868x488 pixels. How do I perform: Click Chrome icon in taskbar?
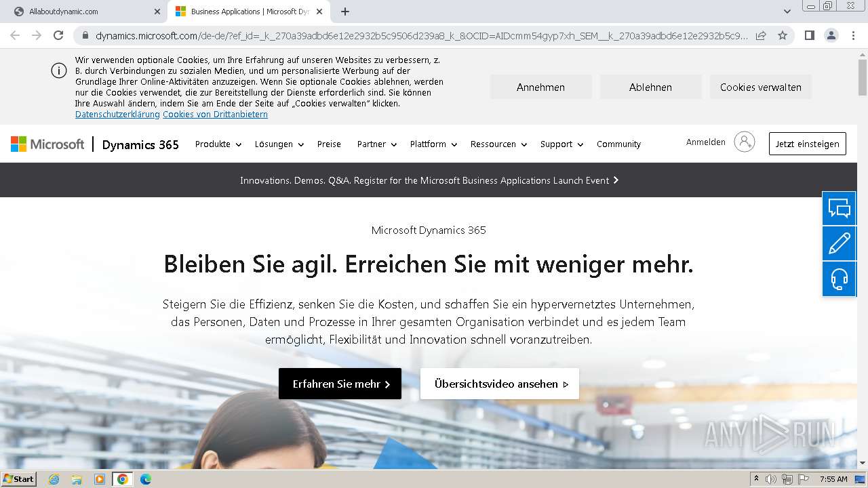click(123, 479)
